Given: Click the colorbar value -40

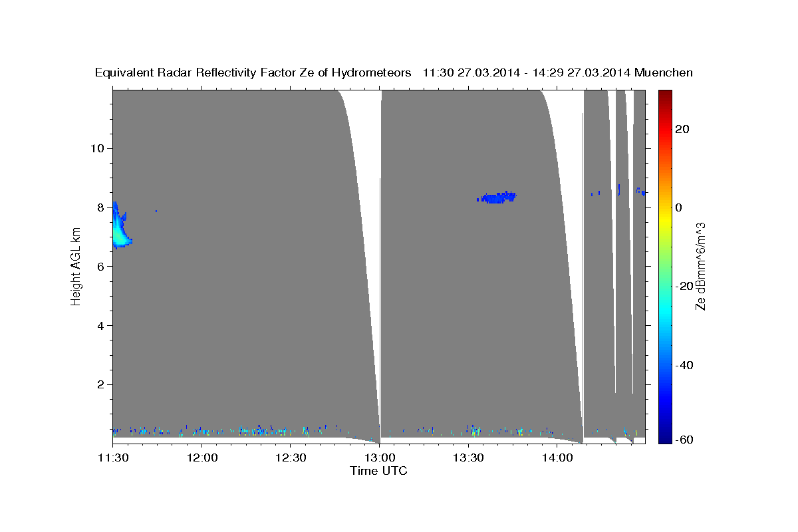Looking at the screenshot, I should pos(684,365).
